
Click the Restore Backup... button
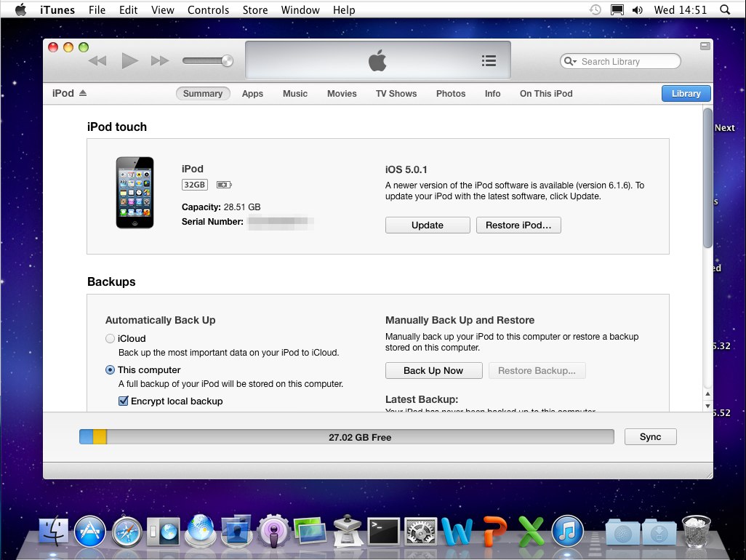537,371
